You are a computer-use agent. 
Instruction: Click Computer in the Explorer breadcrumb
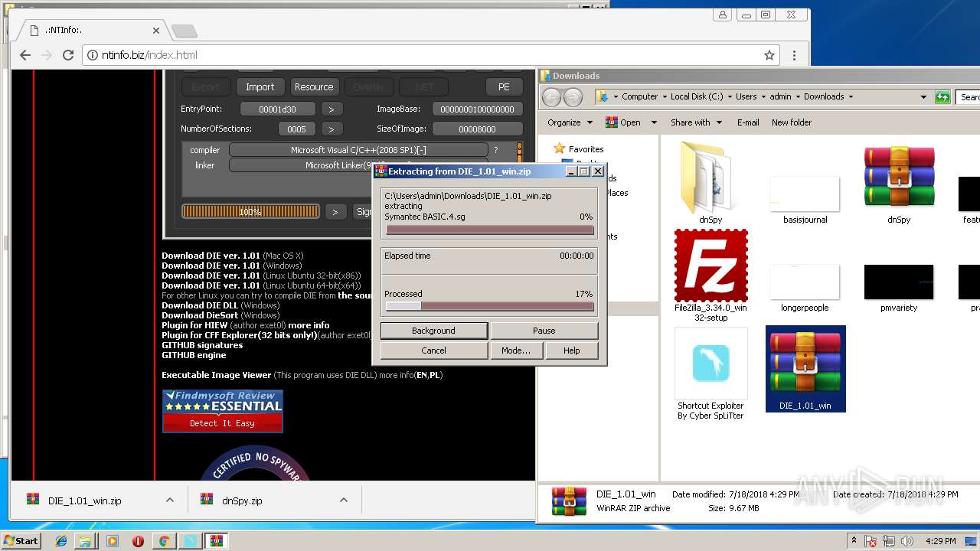(639, 96)
